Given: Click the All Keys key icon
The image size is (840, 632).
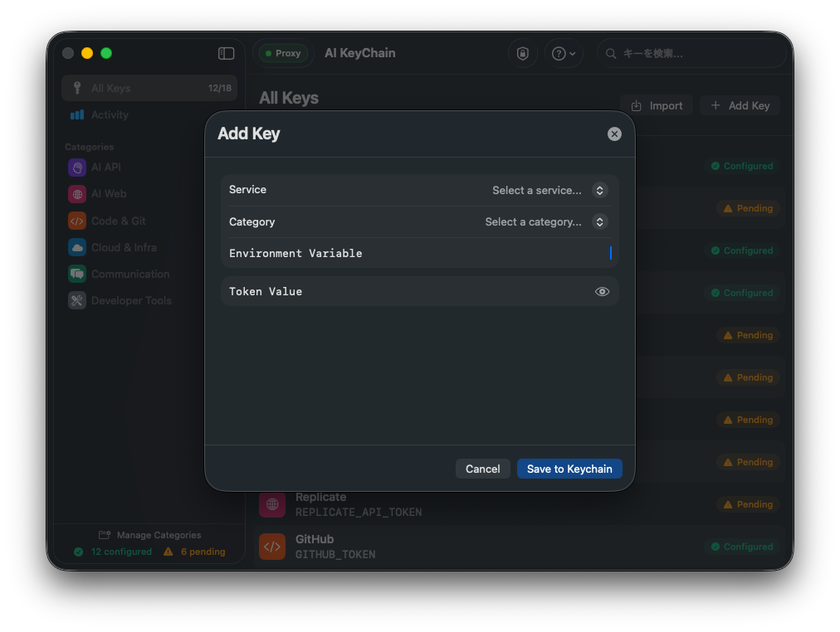Looking at the screenshot, I should coord(77,88).
